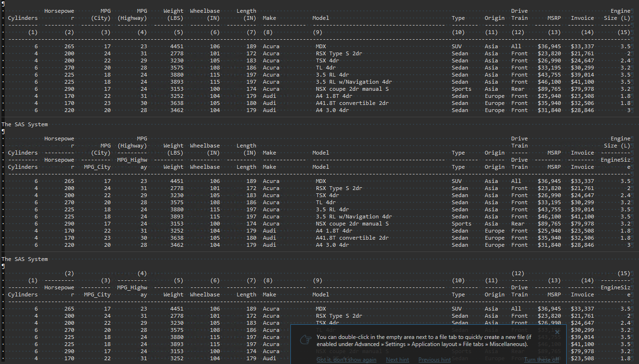Click the "(Highway)" header text in first table
The width and height of the screenshot is (639, 364).
pos(132,18)
